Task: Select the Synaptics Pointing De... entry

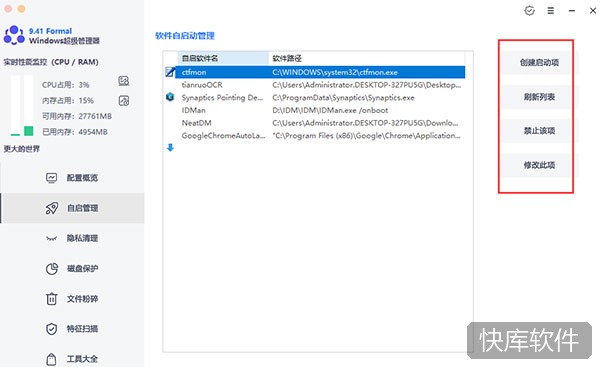Action: coord(320,98)
